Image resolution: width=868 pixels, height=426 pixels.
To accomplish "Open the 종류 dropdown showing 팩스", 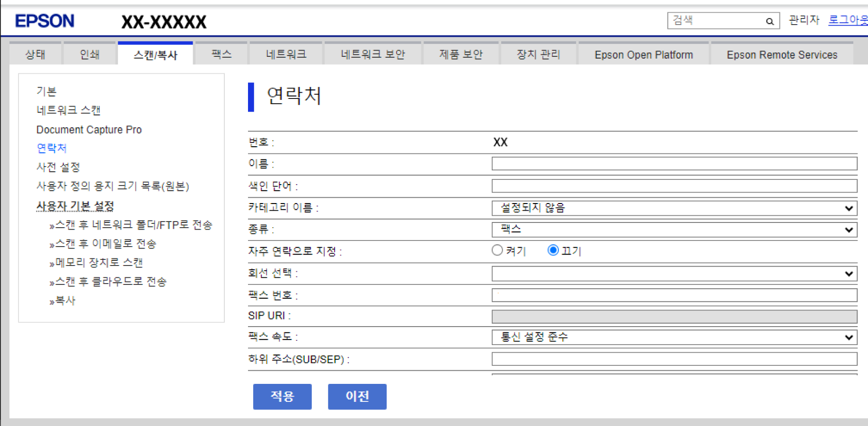I will click(674, 230).
